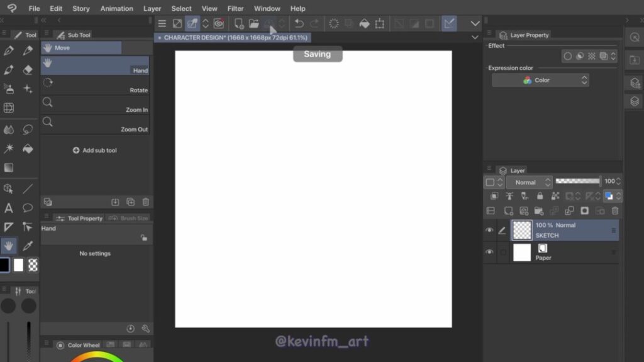Click the transparent color checkered swatch

point(33,265)
